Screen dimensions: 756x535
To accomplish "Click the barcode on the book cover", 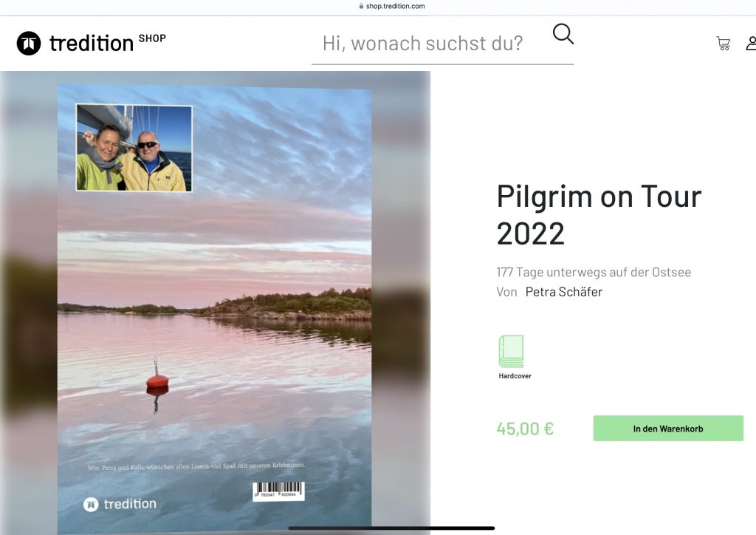I will click(x=278, y=491).
